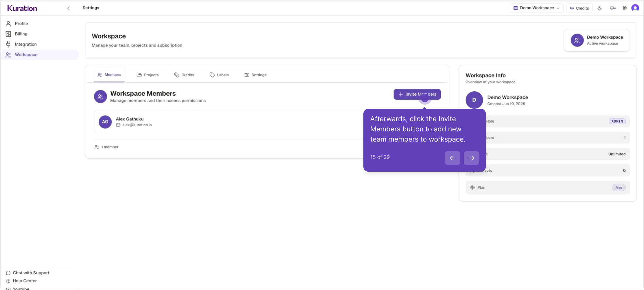Screen dimensions: 644x290
Task: Select the Alex Gathuku member name
Action: click(x=130, y=119)
